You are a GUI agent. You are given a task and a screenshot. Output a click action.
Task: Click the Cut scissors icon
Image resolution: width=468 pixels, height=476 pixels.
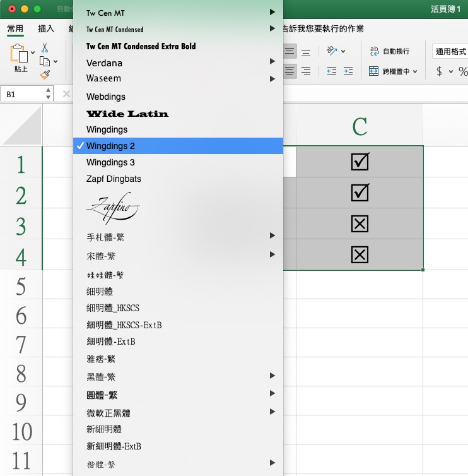(x=45, y=47)
